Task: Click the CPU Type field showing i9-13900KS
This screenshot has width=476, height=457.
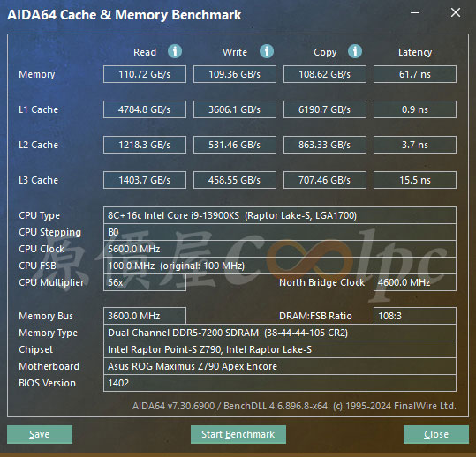Action: click(x=280, y=215)
